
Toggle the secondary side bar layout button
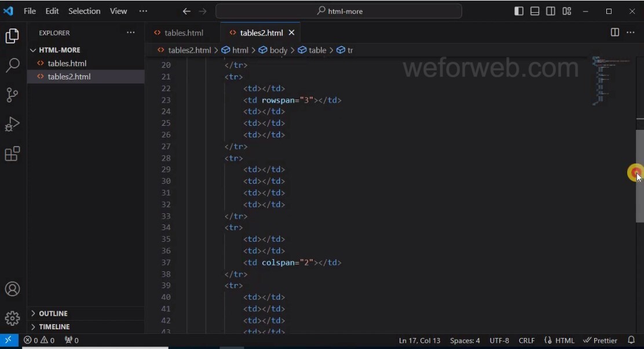551,11
